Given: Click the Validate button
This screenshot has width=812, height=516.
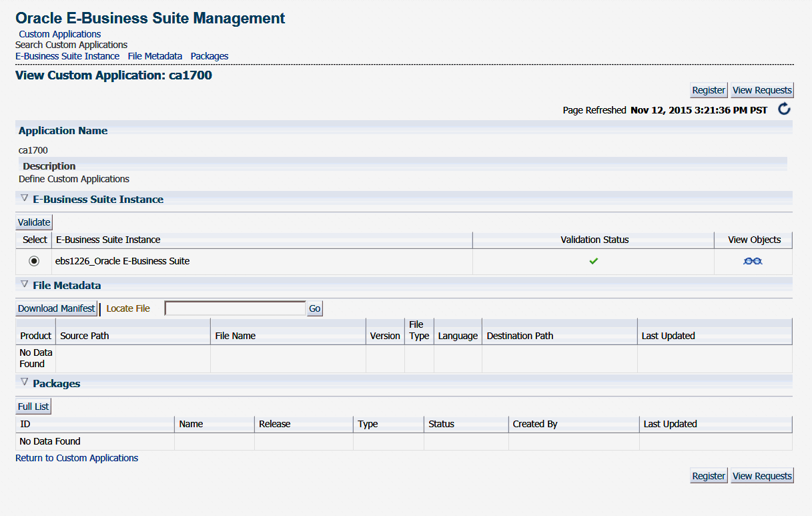Looking at the screenshot, I should [34, 222].
